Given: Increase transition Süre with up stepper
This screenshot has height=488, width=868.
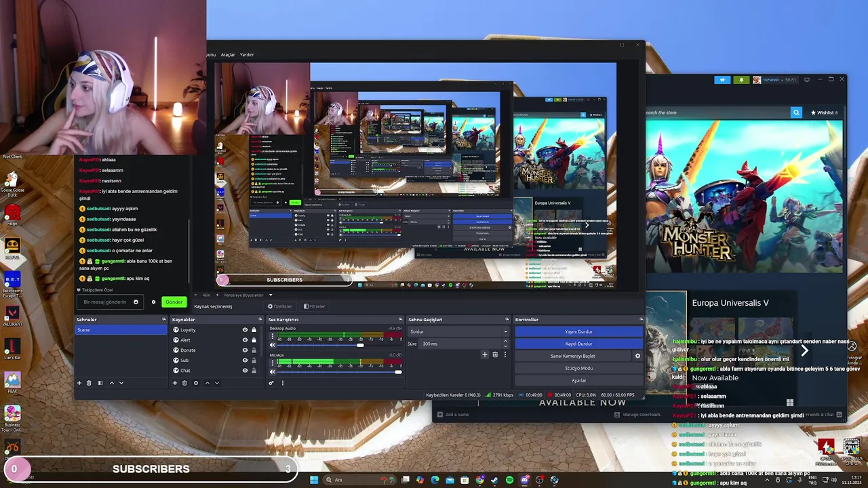Looking at the screenshot, I should [x=505, y=342].
